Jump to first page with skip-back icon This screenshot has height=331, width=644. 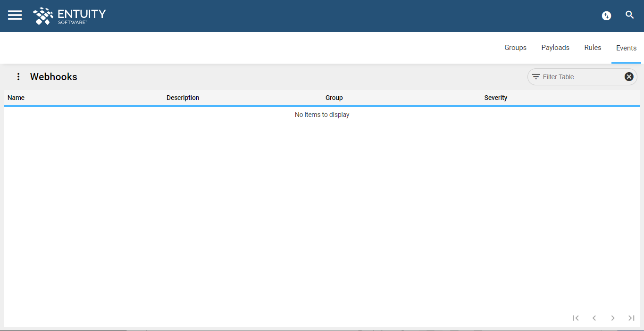(x=576, y=318)
